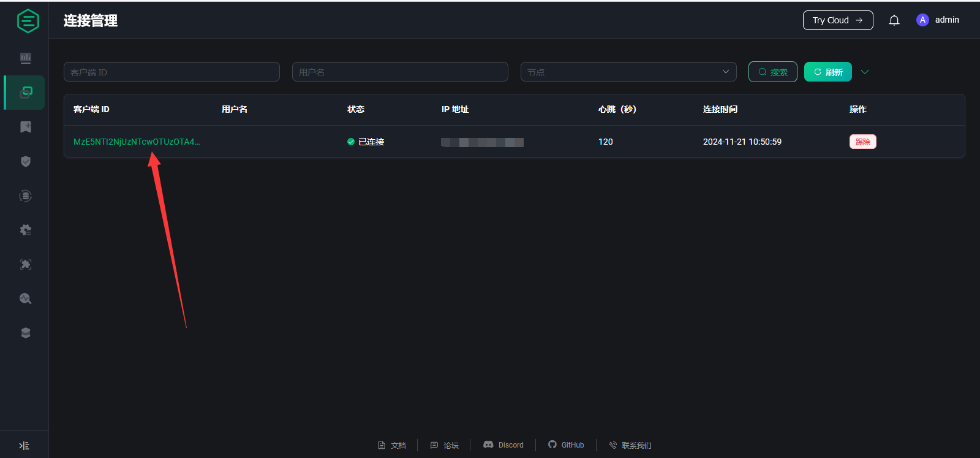This screenshot has width=980, height=458.
Task: Open client MzE5NTI2NjUzNTcwOTUzOTA4 details link
Action: 137,142
